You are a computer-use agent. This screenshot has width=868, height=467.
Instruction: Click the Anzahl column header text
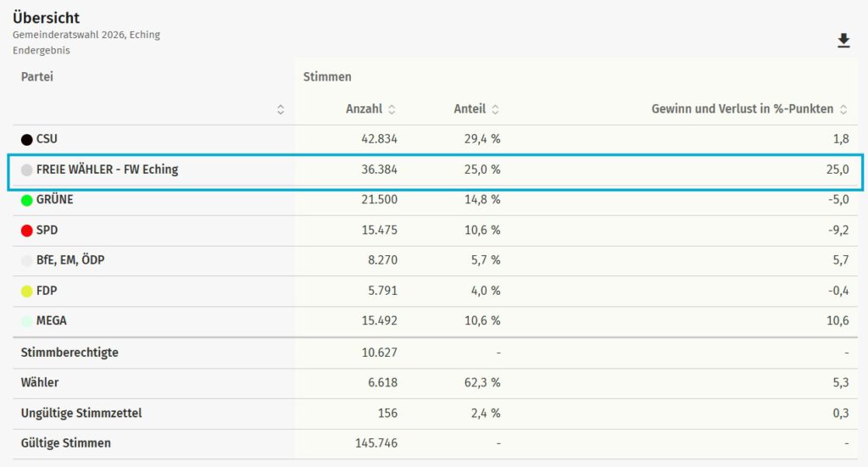tap(364, 109)
